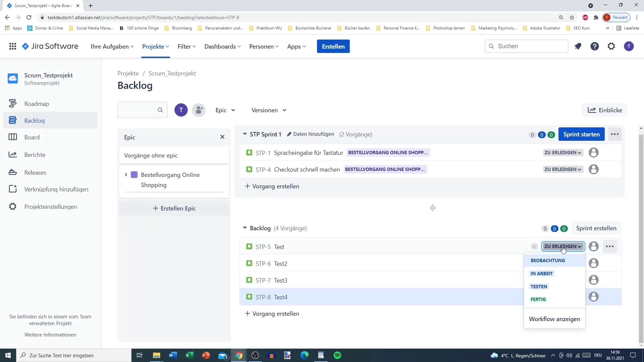Toggle ZU ERLEDIGEN status for STP-4
The height and width of the screenshot is (362, 644).
(562, 169)
